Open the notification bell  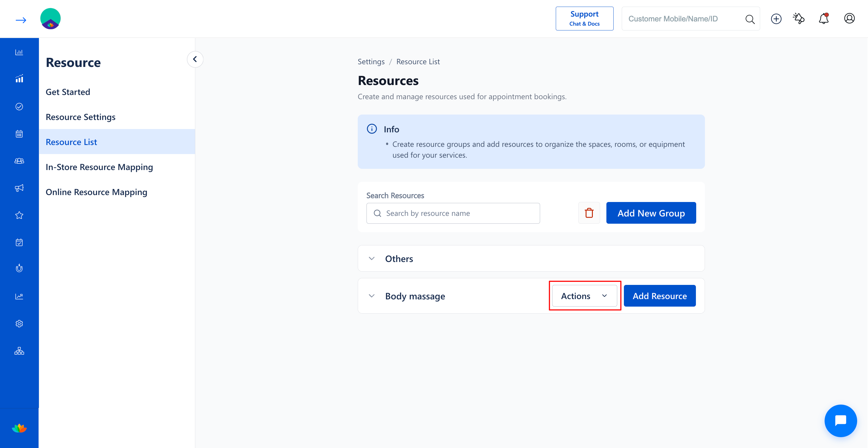tap(823, 18)
